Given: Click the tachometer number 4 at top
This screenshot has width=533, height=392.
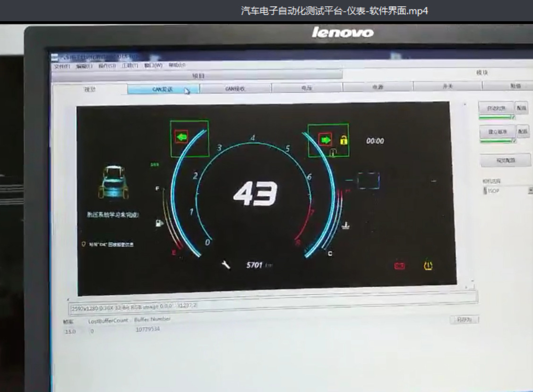Looking at the screenshot, I should [x=253, y=138].
